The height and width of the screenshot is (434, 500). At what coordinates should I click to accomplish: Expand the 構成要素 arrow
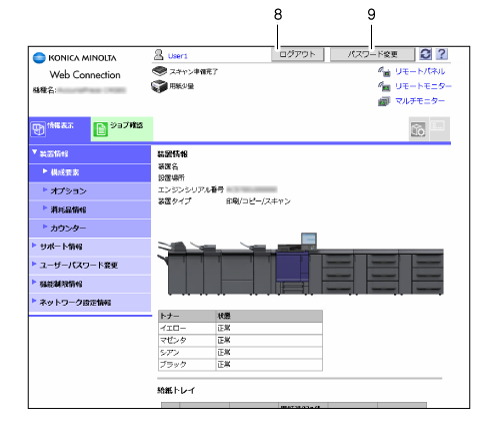coord(45,171)
